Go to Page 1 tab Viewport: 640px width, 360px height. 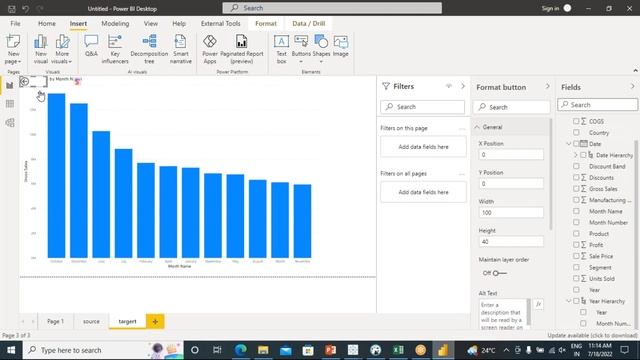coord(56,322)
